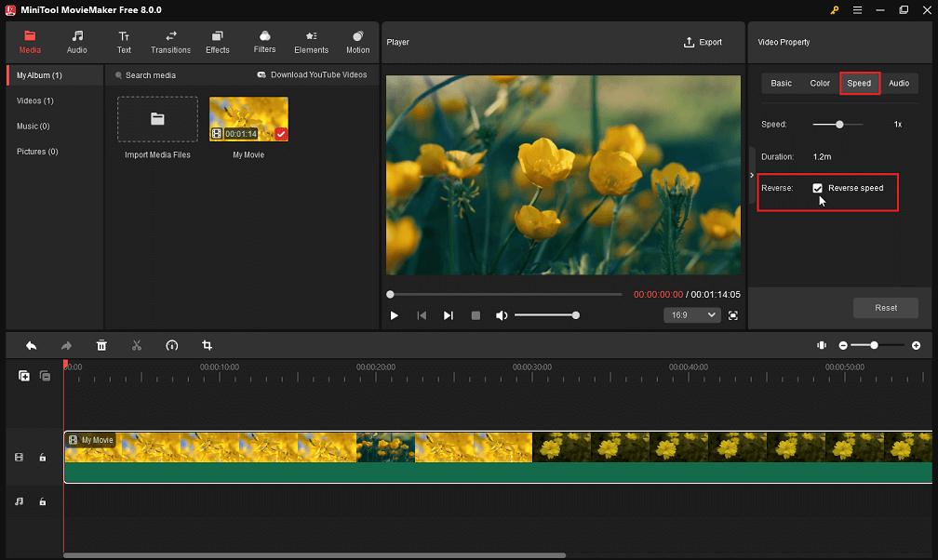Open the Text tab
938x560 pixels.
click(x=124, y=43)
